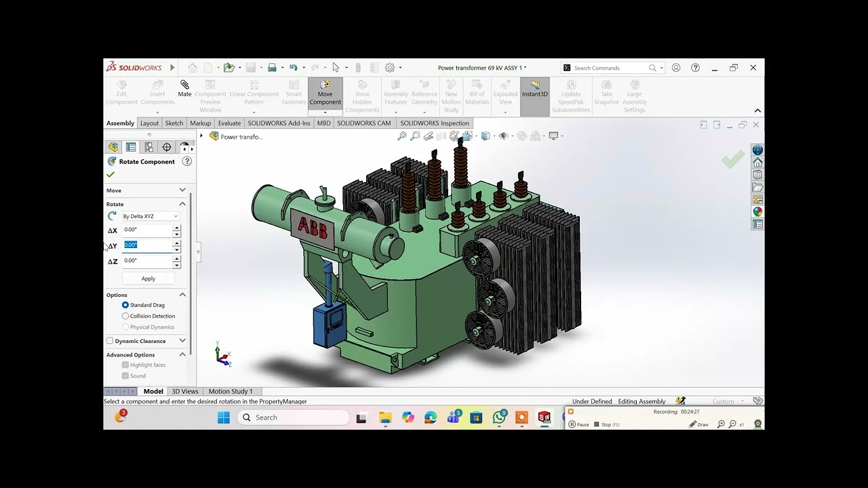
Task: Click the green OK checkmark in PropertyManager
Action: [x=111, y=175]
